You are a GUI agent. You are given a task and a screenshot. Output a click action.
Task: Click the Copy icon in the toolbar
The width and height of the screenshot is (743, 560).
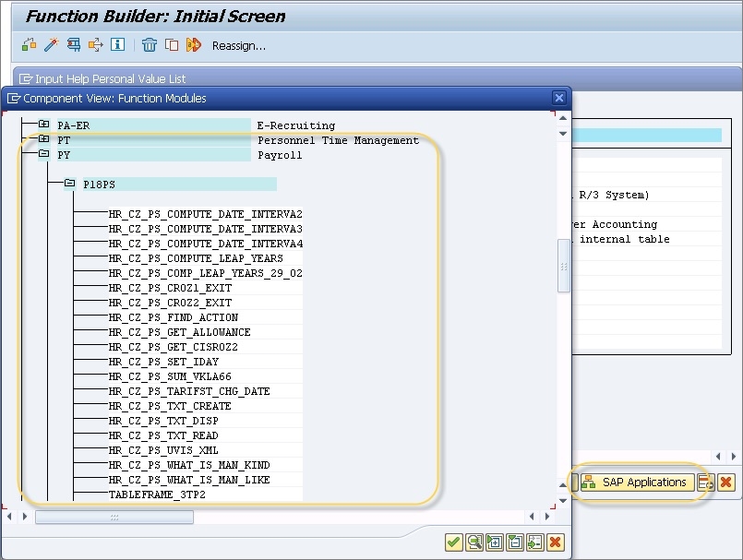point(172,45)
